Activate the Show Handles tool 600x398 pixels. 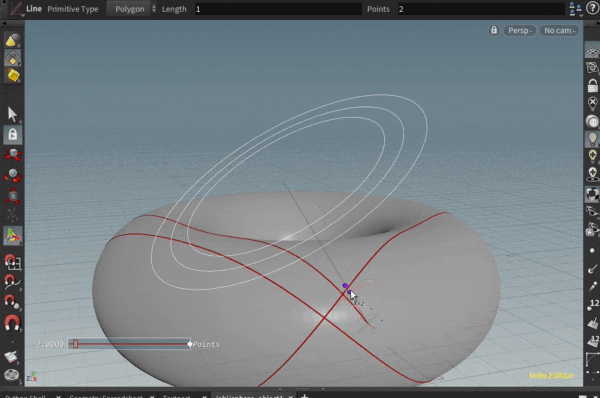click(x=13, y=236)
